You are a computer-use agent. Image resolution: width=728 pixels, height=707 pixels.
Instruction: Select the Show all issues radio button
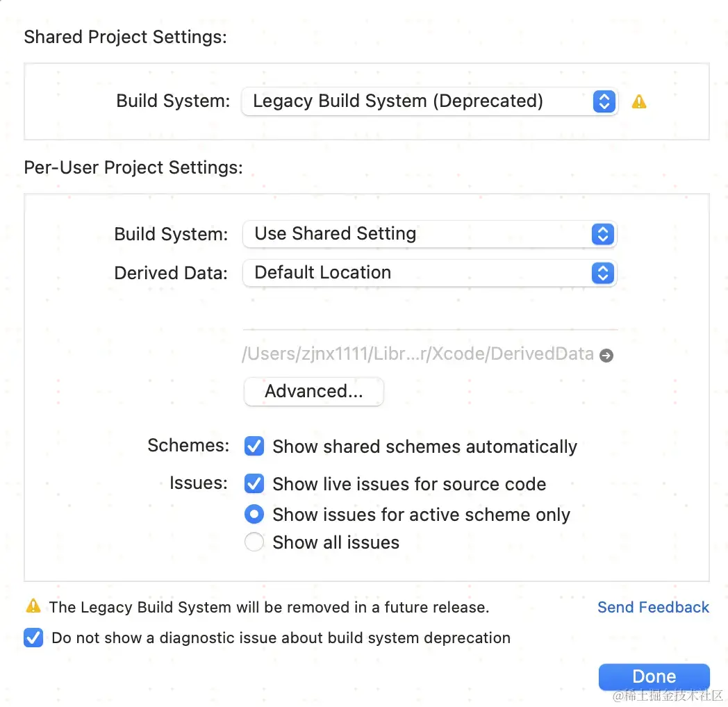point(254,542)
